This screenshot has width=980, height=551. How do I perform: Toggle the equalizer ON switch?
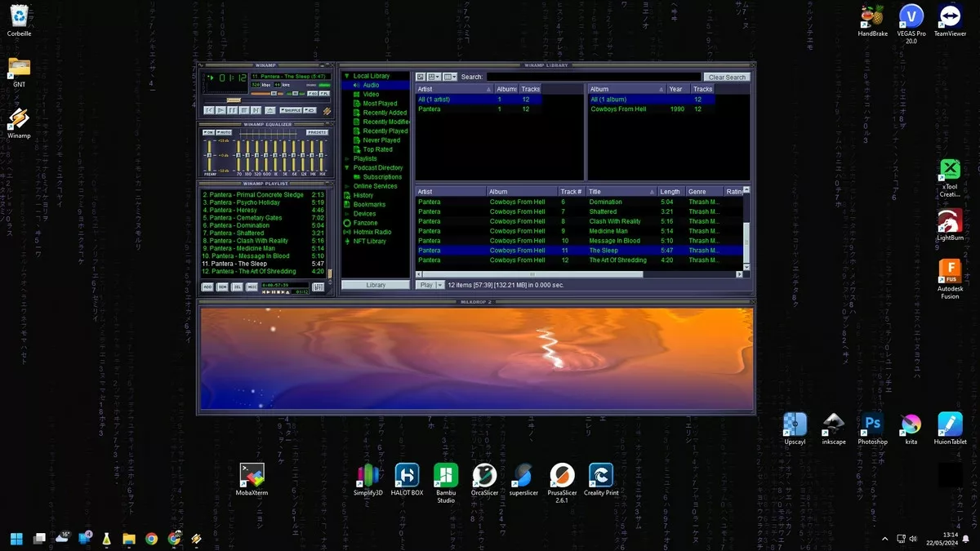[208, 132]
